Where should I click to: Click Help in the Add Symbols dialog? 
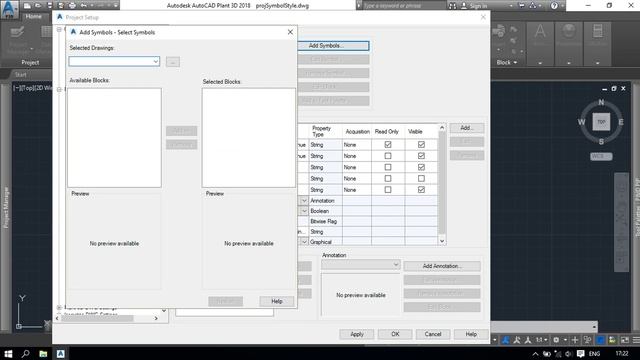click(x=277, y=301)
